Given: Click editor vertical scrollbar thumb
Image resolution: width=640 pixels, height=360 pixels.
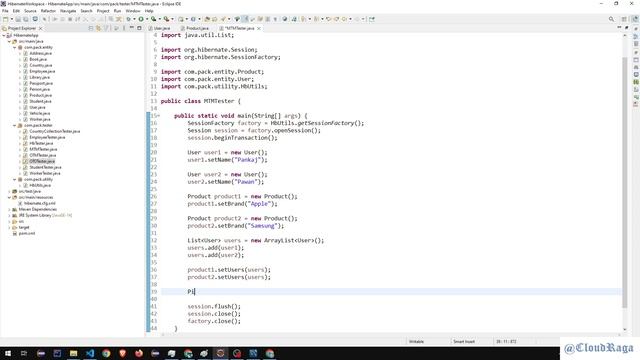Looking at the screenshot, I should click(624, 182).
